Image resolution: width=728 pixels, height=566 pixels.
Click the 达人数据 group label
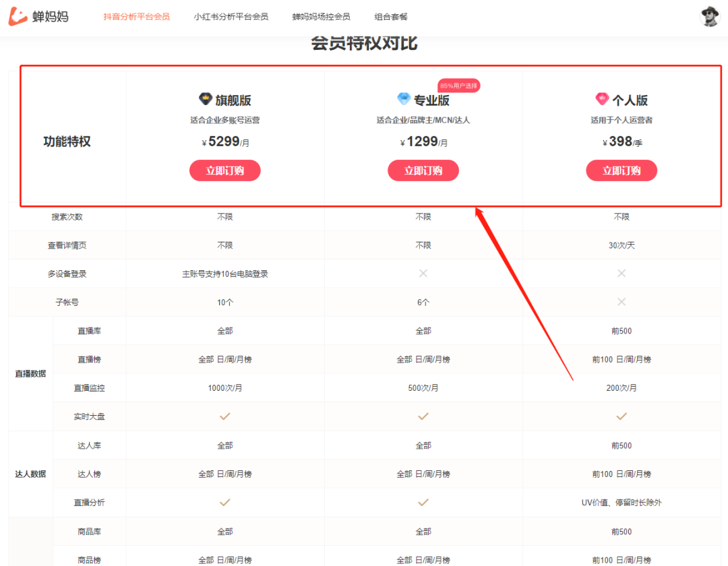tap(30, 474)
